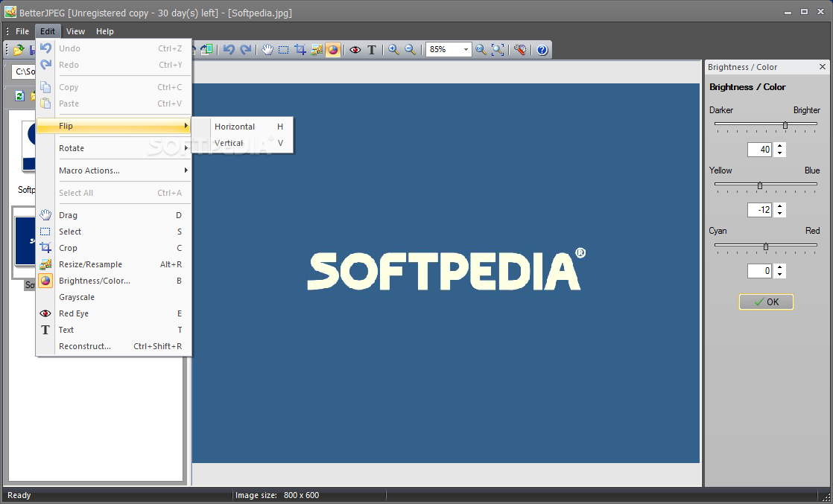Decrease the Yellow/Blue value of -12

click(x=779, y=214)
